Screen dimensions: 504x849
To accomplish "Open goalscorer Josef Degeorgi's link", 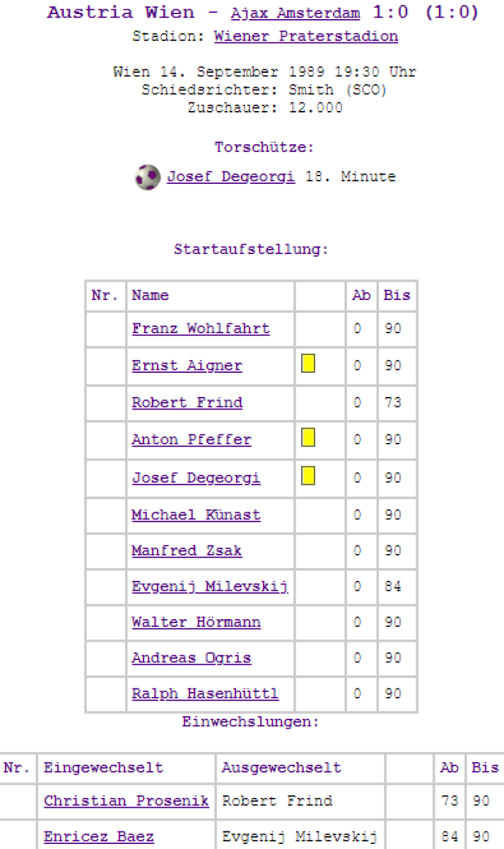I will point(230,177).
